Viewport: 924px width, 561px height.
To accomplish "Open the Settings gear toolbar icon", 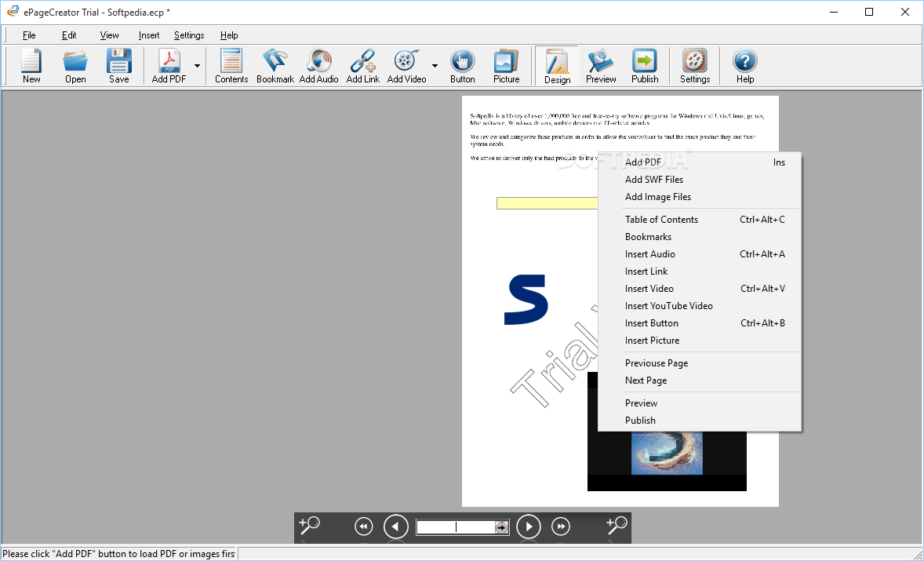I will (x=695, y=66).
